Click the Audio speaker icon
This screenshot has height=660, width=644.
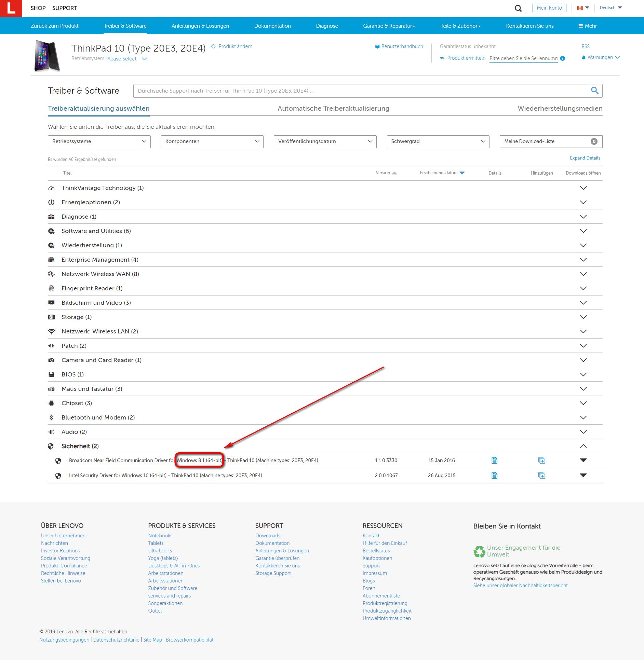click(x=51, y=432)
